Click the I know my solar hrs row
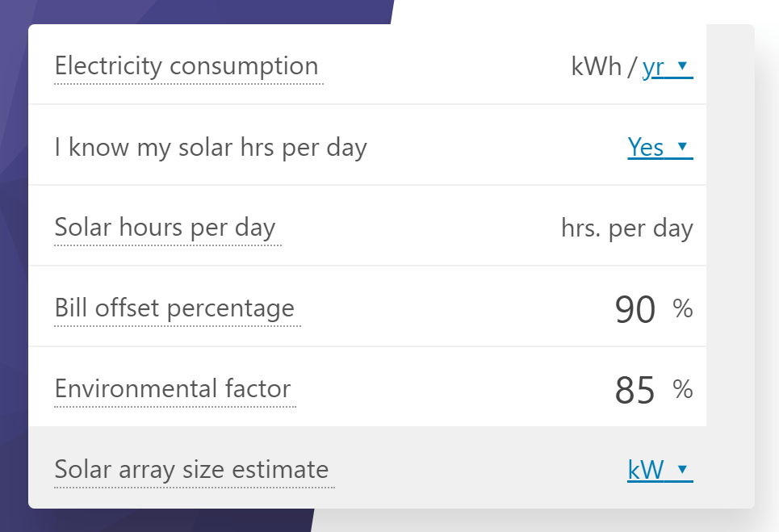This screenshot has height=532, width=779. coord(210,147)
